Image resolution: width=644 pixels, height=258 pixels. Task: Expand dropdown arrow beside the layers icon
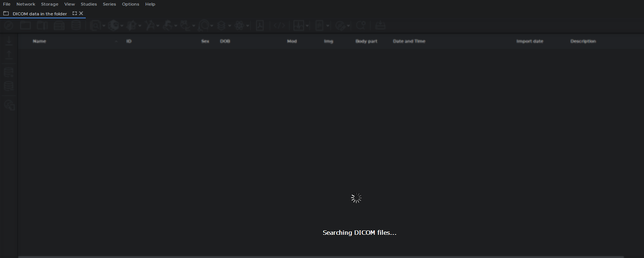(230, 26)
